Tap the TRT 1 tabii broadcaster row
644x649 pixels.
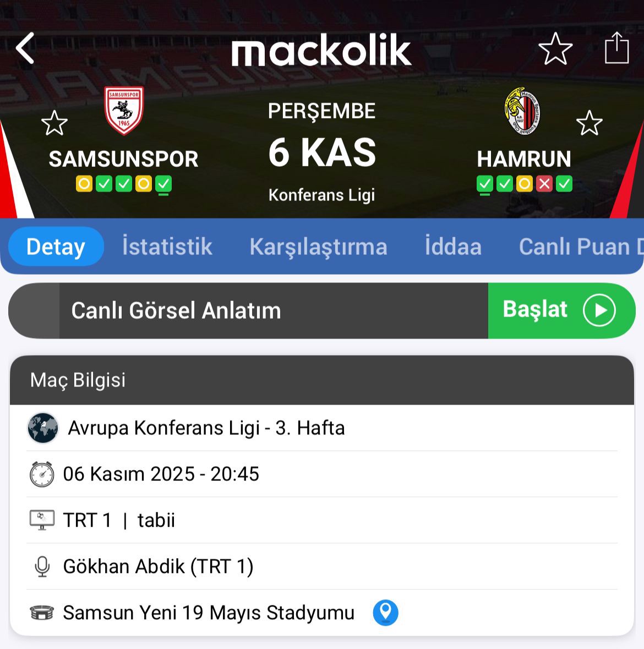coord(322,520)
